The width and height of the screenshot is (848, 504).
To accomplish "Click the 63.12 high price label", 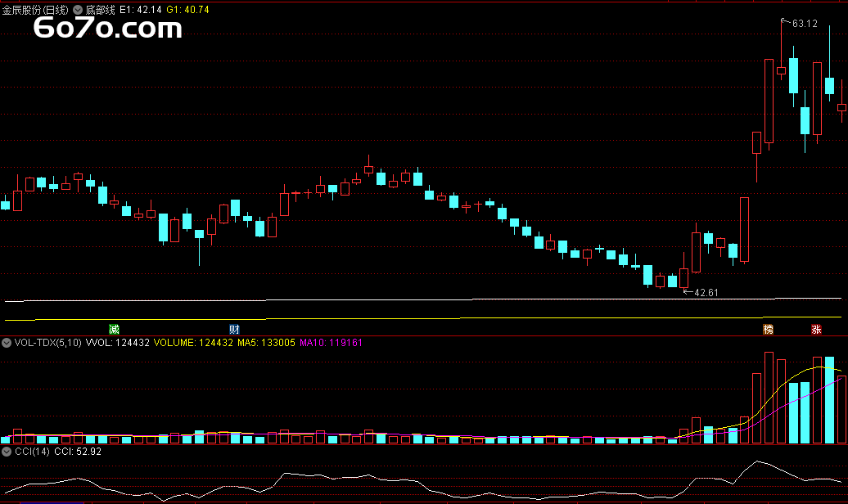I will (805, 24).
